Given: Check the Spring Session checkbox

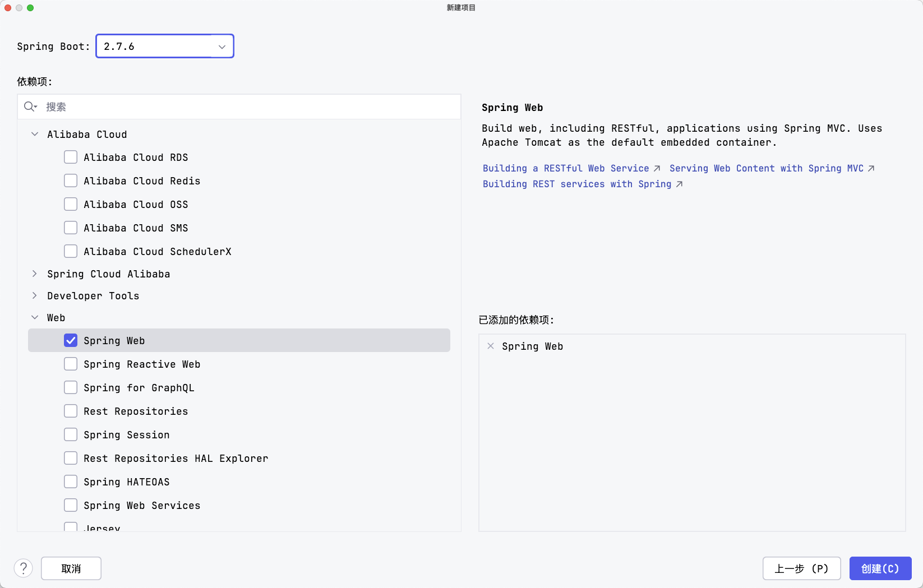Looking at the screenshot, I should point(71,434).
